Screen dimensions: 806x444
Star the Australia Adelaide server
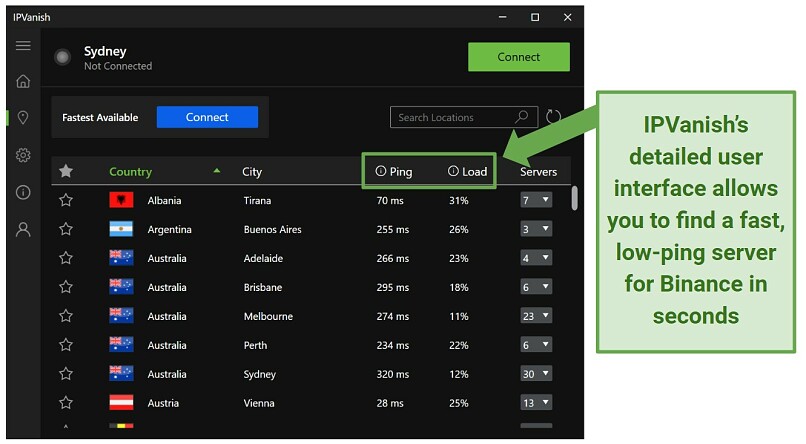tap(66, 257)
